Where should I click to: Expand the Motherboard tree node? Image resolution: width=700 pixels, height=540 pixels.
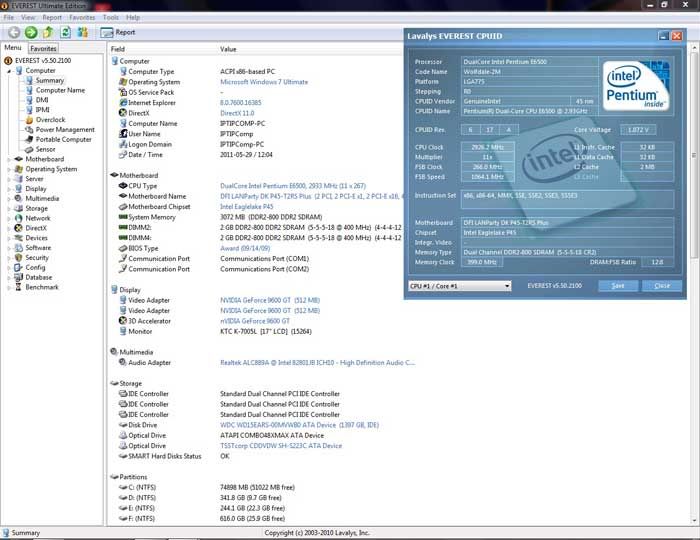[8, 159]
